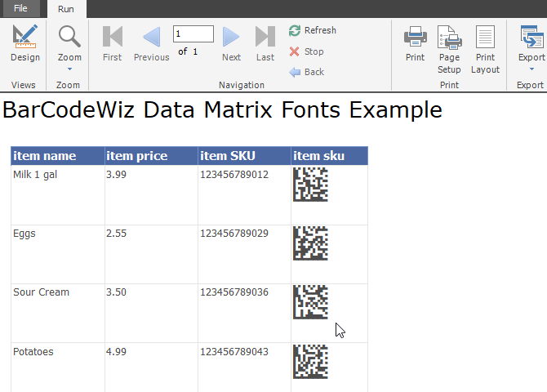Stop report rendering
This screenshot has width=547, height=392.
(x=307, y=51)
